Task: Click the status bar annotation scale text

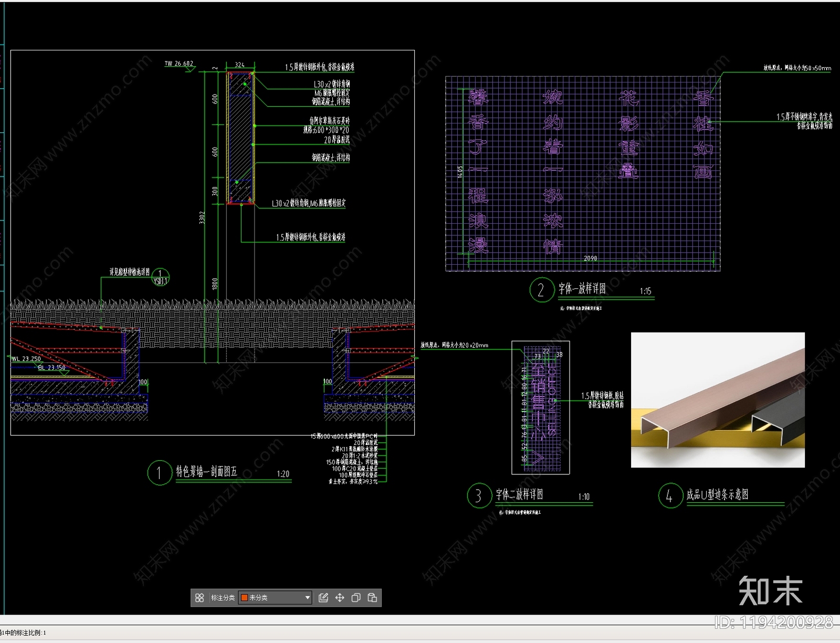Action: click(x=23, y=632)
